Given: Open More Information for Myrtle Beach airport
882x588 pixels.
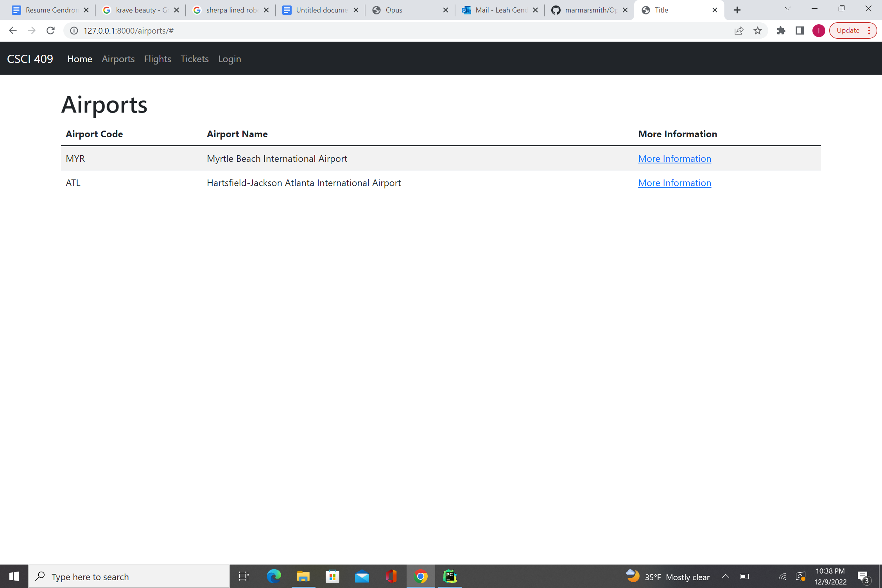Looking at the screenshot, I should coord(674,158).
